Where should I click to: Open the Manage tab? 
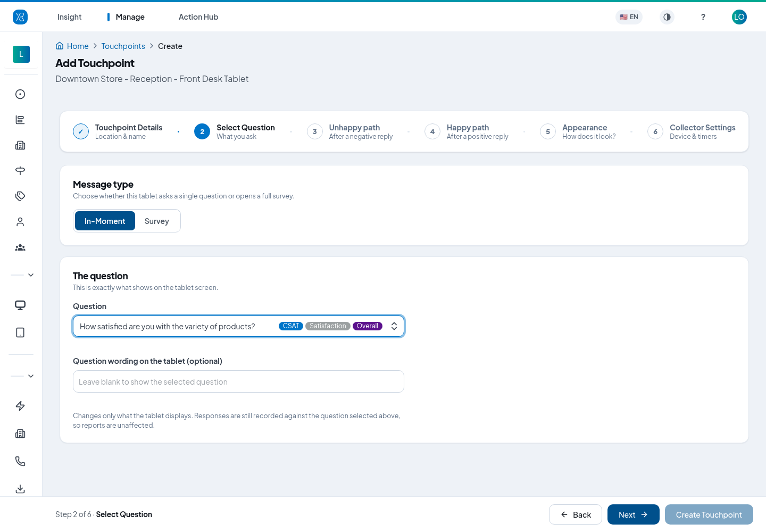tap(130, 17)
